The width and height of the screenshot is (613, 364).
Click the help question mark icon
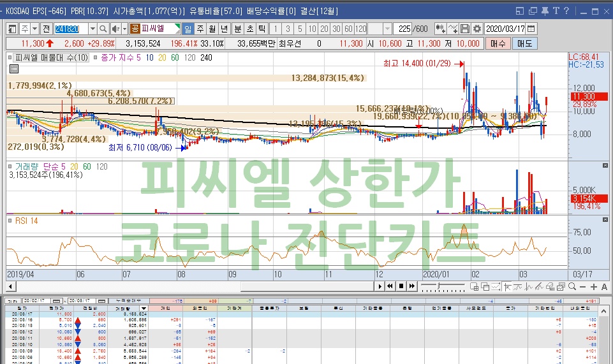(566, 11)
